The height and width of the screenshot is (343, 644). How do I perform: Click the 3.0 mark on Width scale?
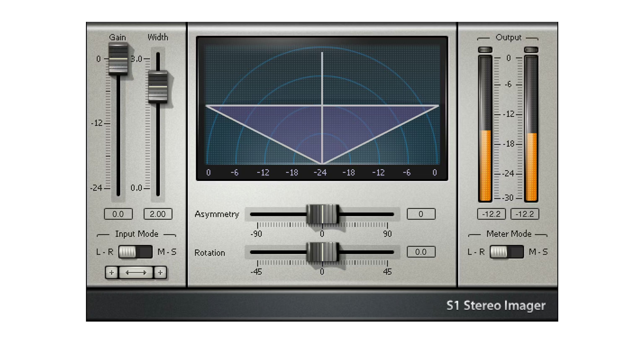click(x=136, y=59)
